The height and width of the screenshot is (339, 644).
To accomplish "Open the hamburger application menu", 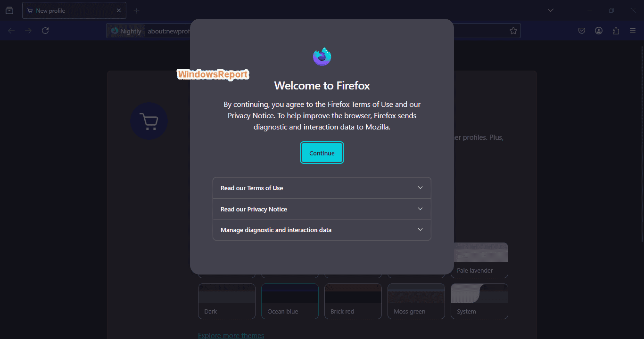I will (x=633, y=31).
